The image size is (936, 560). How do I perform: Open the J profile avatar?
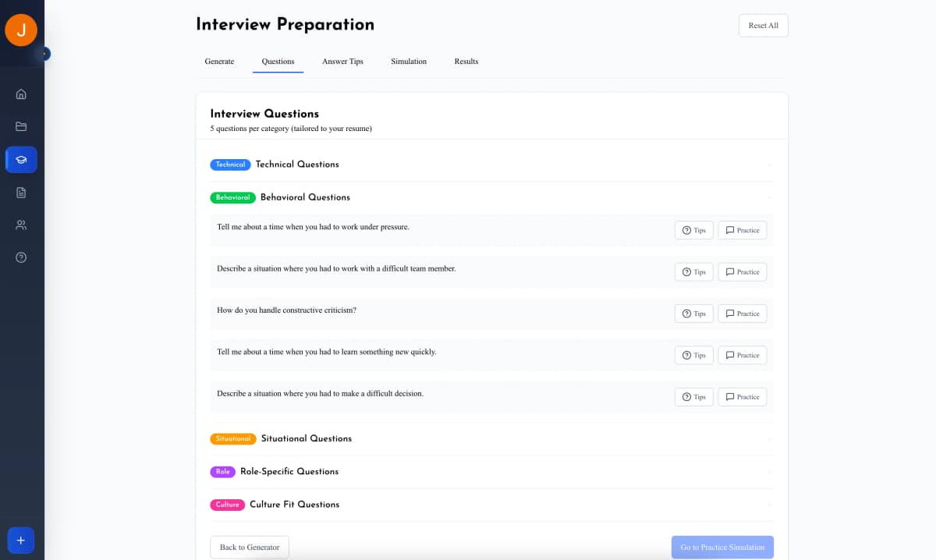[x=21, y=30]
